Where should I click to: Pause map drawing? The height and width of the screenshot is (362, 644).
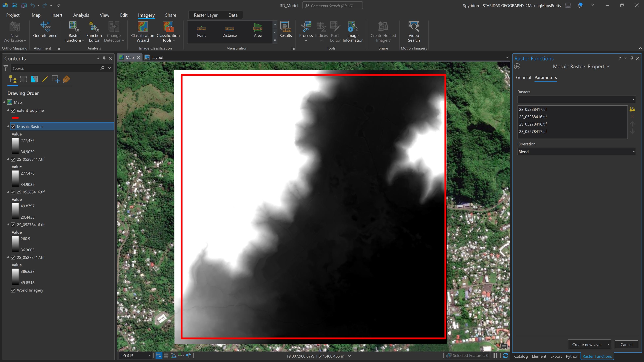pos(495,356)
